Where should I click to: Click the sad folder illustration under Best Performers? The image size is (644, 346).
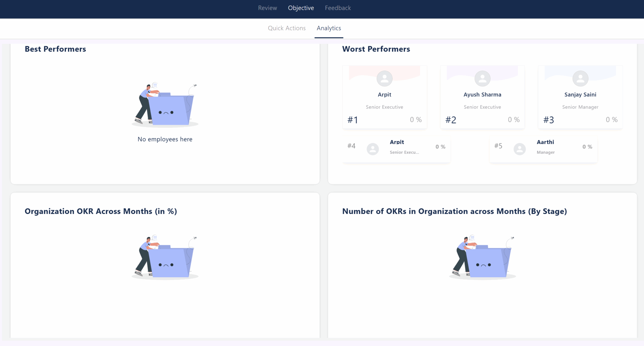[x=165, y=104]
